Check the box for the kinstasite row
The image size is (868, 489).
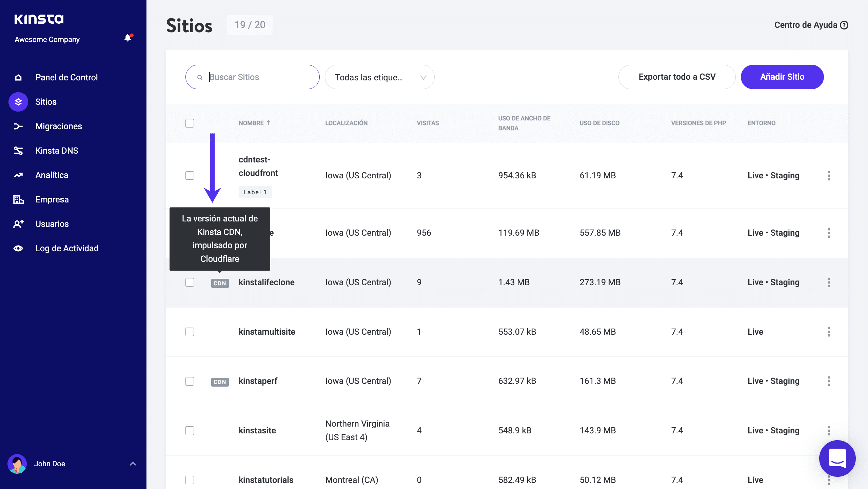[190, 431]
